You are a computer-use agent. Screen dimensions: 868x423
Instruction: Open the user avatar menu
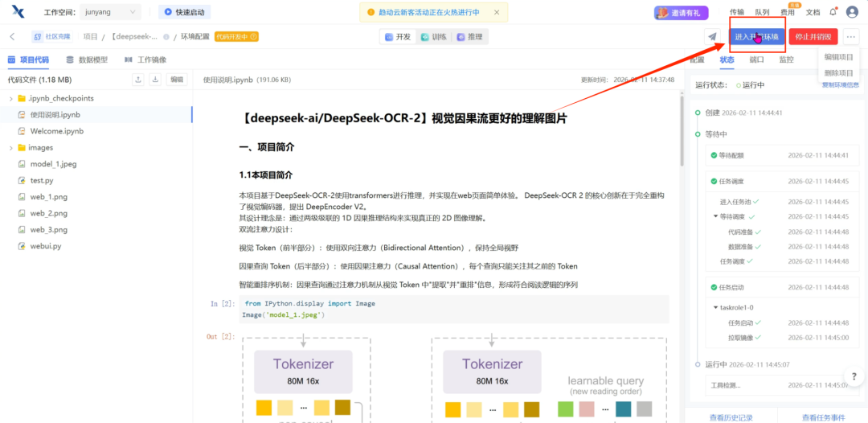tap(852, 12)
